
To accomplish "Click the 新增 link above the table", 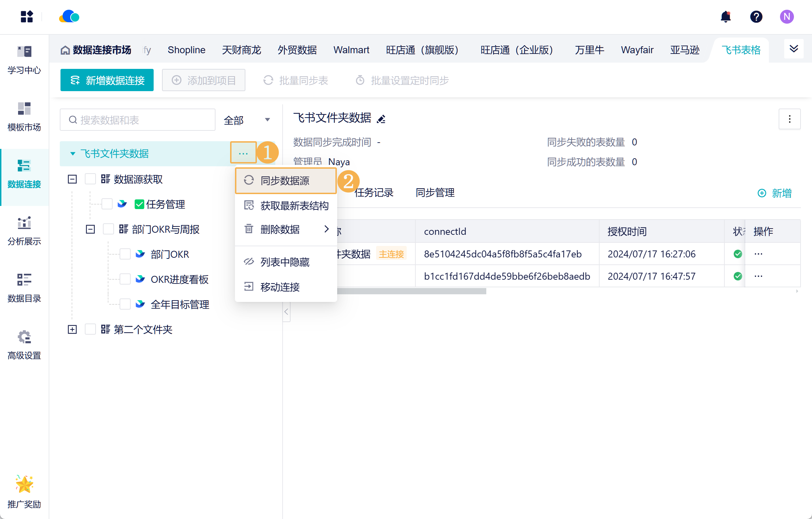I will pos(775,193).
